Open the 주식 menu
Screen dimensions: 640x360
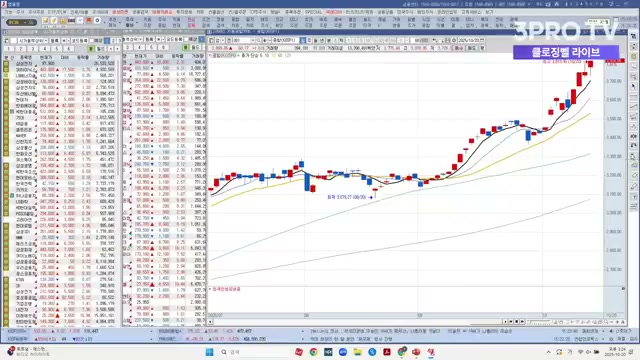(x=20, y=12)
